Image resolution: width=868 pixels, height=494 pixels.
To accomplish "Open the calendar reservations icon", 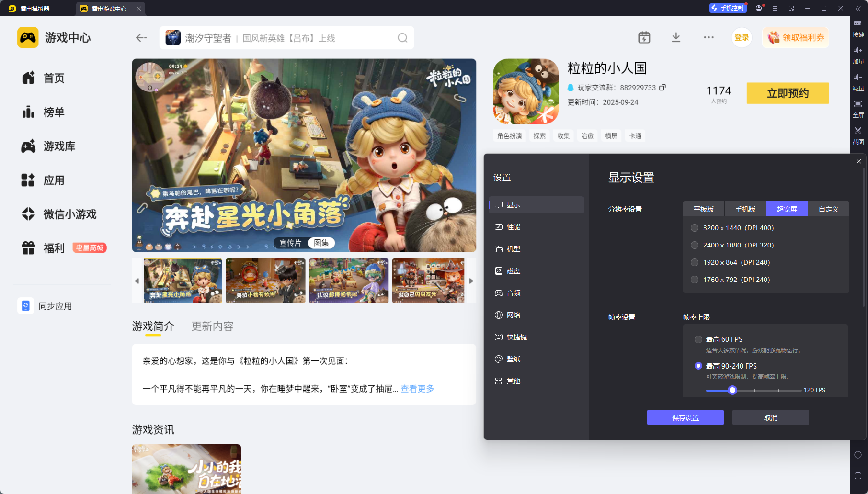I will (x=644, y=37).
